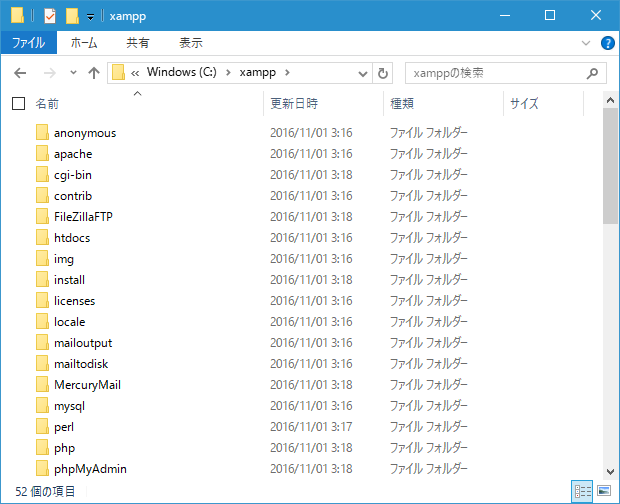Select the contrib folder icon
The width and height of the screenshot is (620, 504).
[42, 195]
